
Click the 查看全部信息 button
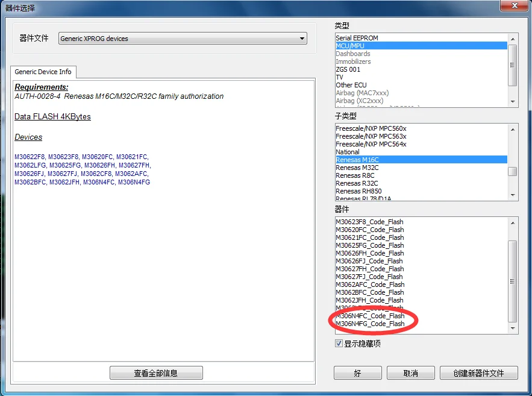point(156,373)
